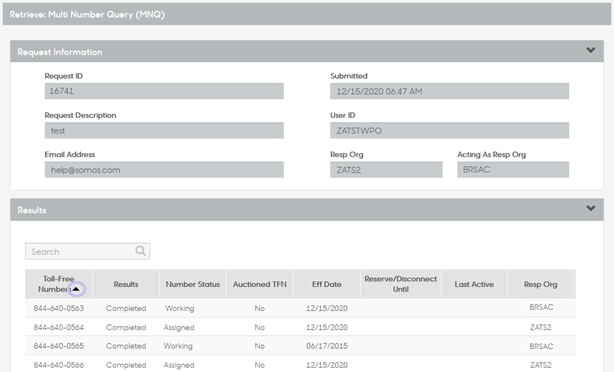
Task: Collapse the Results section chevron
Action: coord(591,208)
